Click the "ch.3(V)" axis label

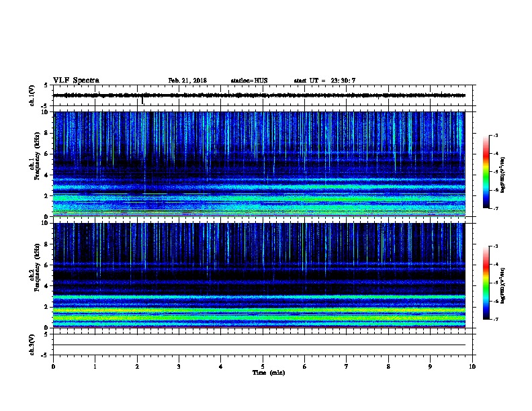(32, 345)
